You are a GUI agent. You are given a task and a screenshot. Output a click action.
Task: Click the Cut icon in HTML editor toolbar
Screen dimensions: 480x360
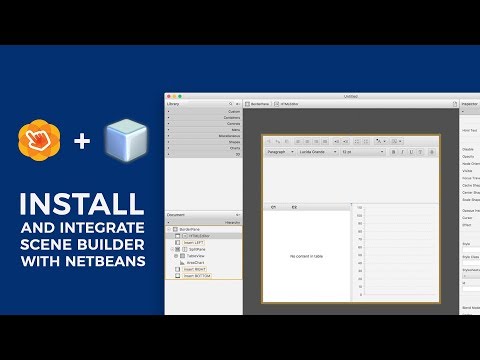pos(269,141)
